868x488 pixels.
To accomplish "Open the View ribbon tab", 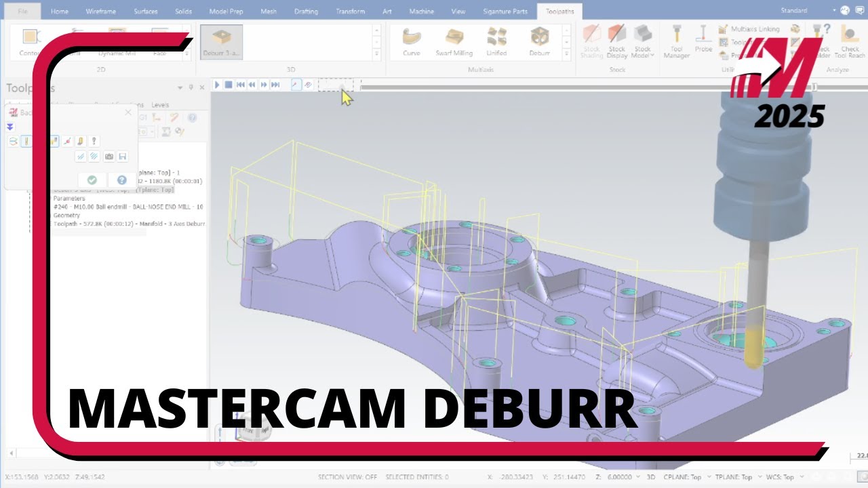I will [x=458, y=11].
